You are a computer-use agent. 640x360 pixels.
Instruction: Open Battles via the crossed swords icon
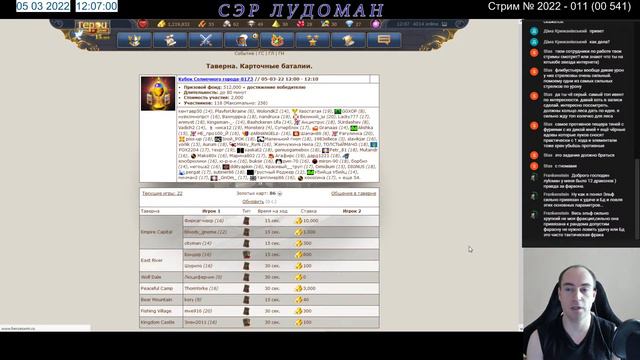point(206,40)
